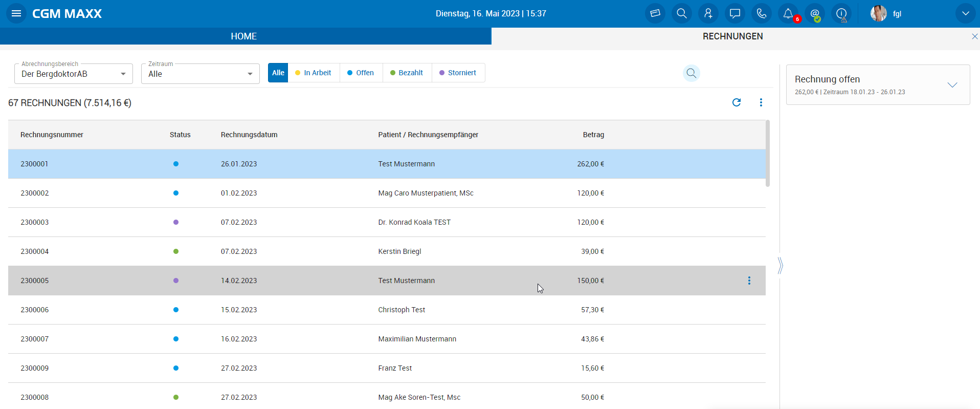Expand the Rechnung offen card chevron
Screen dimensions: 980x409
coord(952,85)
